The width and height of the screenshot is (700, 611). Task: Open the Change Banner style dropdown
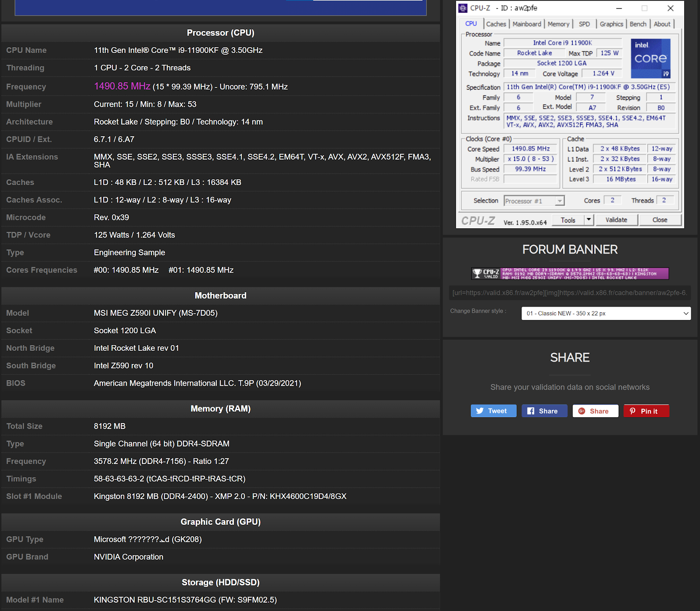[606, 313]
